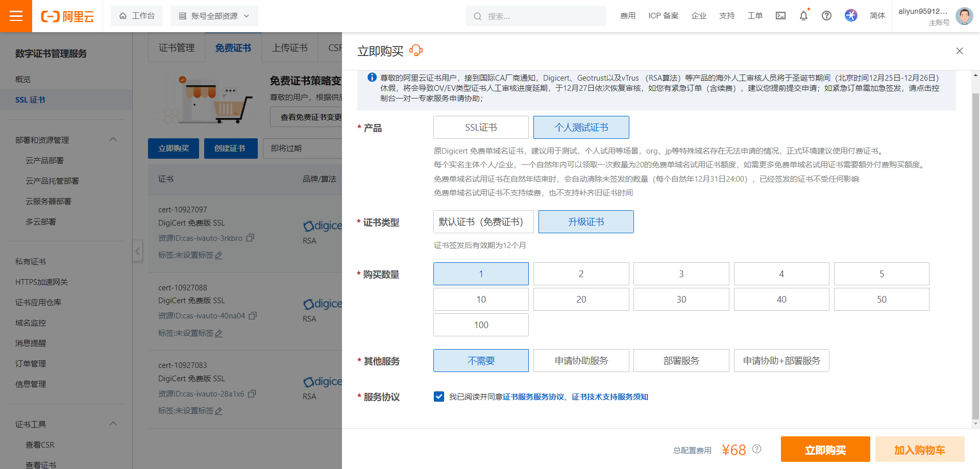The width and height of the screenshot is (980, 469).
Task: Click the blue 立即购买 button
Action: 174,148
